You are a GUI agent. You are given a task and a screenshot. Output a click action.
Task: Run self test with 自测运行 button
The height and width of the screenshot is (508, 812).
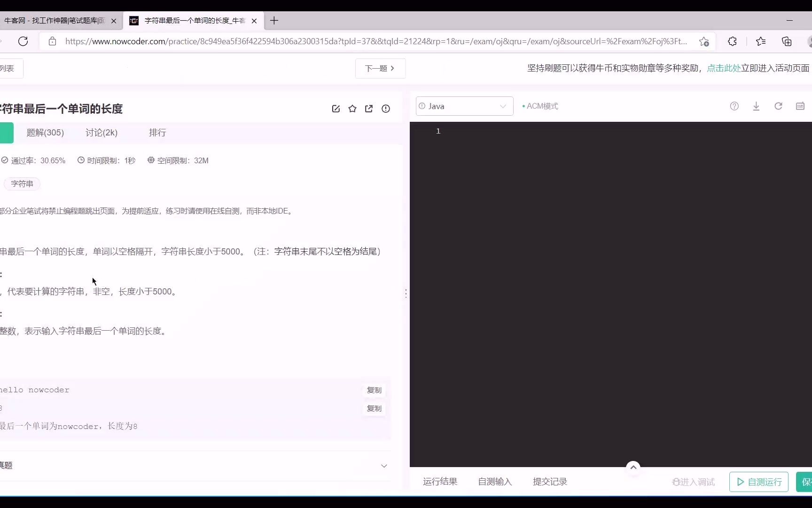759,482
